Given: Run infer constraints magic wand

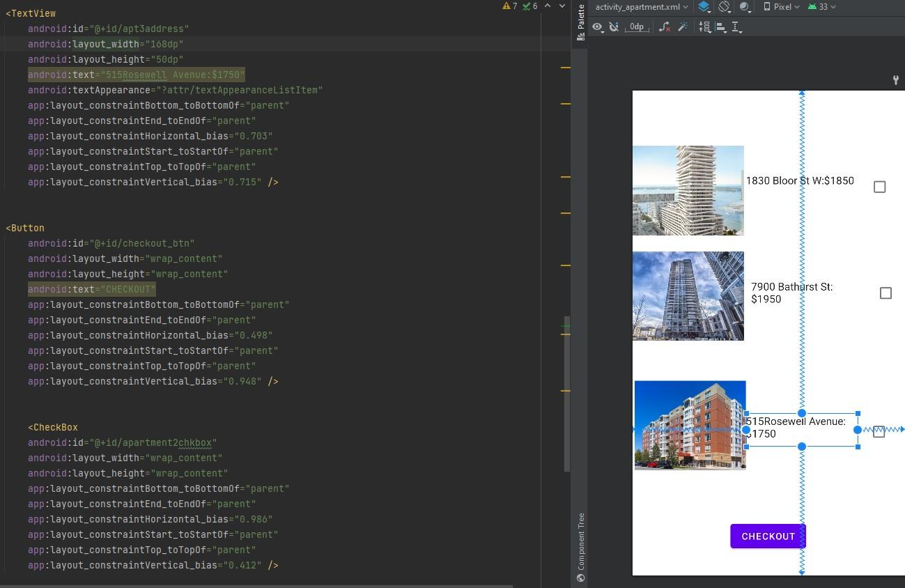Looking at the screenshot, I should coord(681,26).
